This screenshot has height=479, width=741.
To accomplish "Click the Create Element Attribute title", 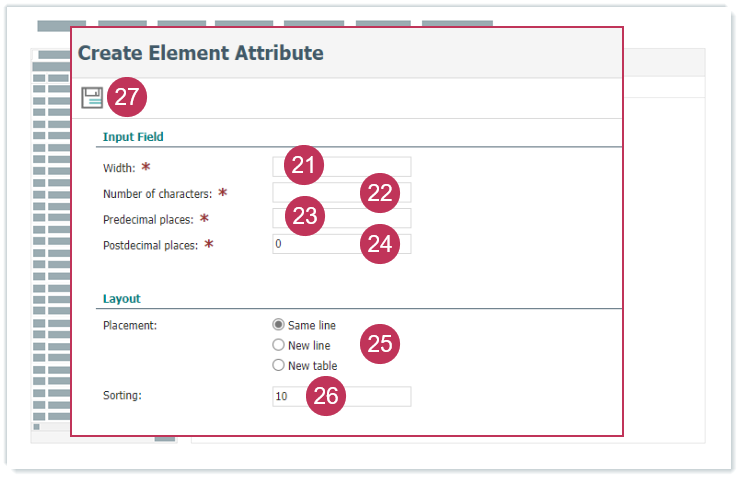I will (200, 53).
